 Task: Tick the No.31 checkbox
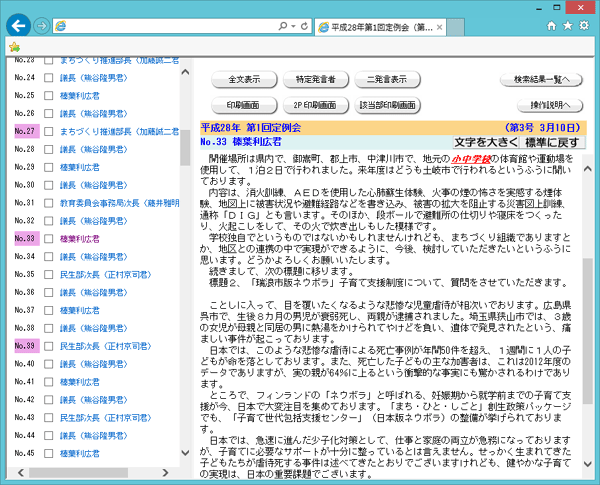click(49, 203)
